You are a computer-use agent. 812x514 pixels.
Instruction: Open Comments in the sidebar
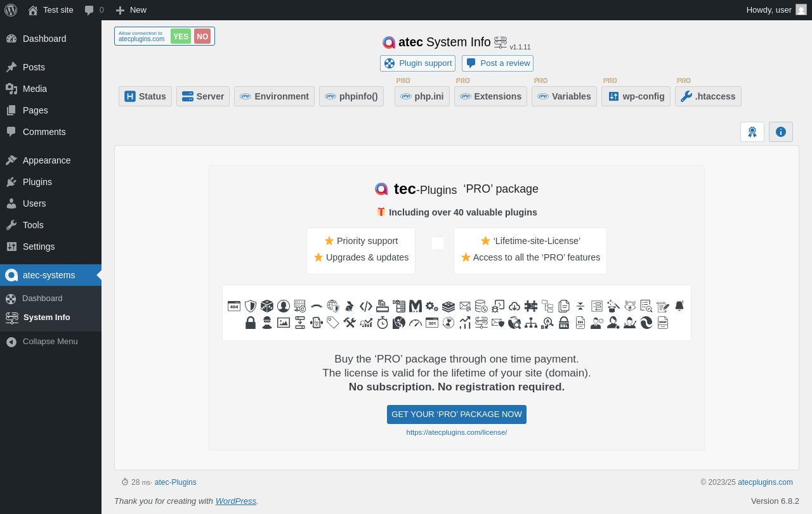click(51, 132)
